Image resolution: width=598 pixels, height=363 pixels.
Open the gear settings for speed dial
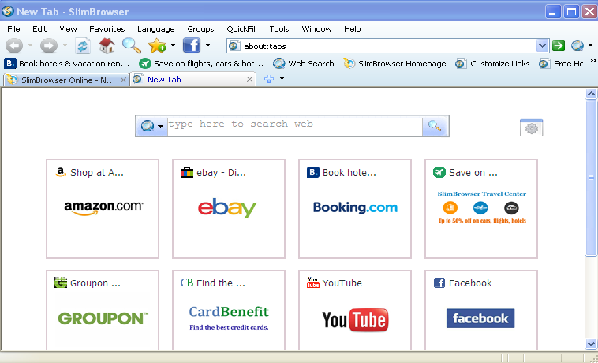point(531,128)
